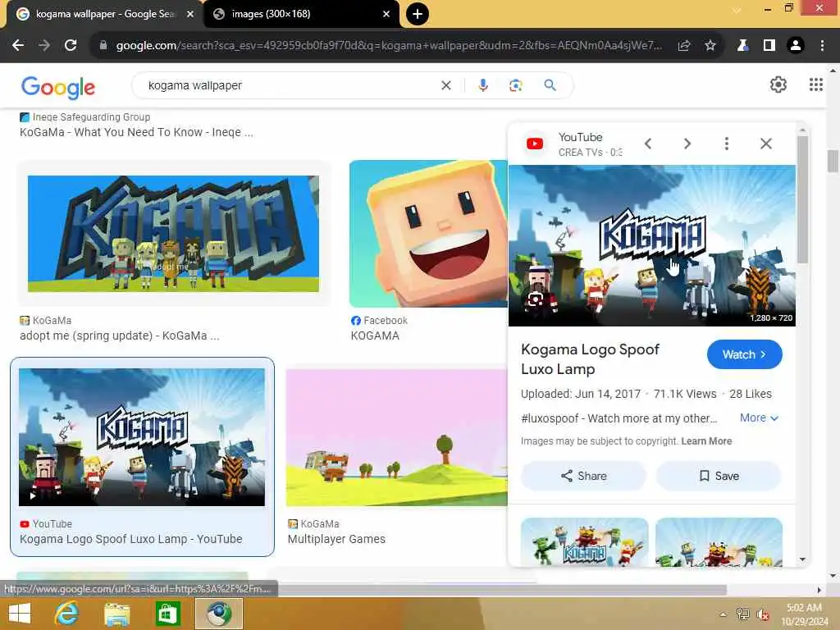Switch to the images (300×168) tab
840x630 pixels.
[x=301, y=14]
